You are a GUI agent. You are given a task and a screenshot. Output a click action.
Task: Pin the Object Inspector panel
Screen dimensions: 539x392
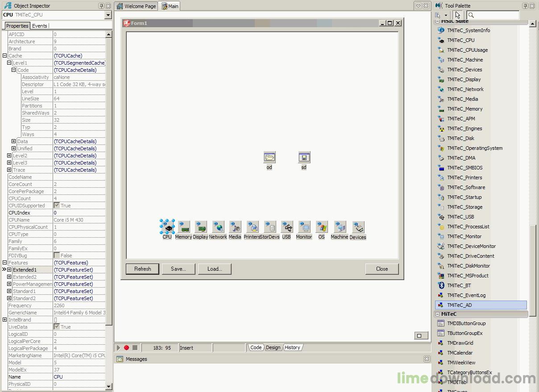[101, 6]
